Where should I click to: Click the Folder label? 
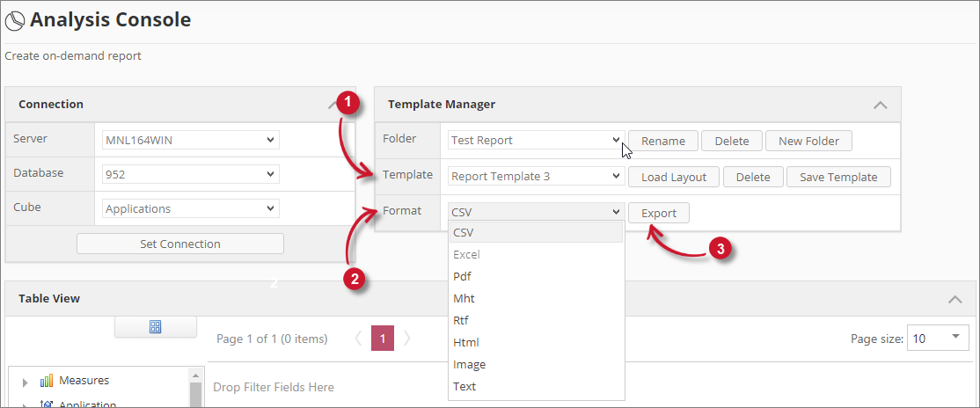click(399, 138)
